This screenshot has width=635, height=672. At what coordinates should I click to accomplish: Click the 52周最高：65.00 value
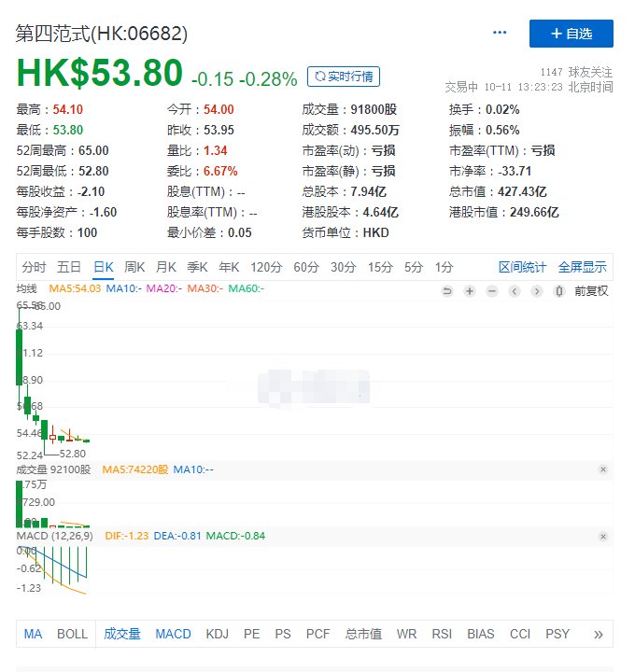[63, 150]
